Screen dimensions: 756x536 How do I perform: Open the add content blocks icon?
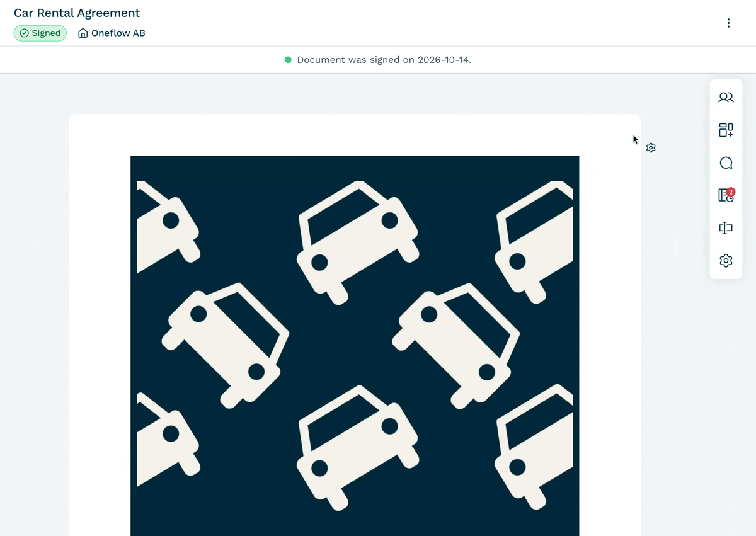tap(726, 130)
